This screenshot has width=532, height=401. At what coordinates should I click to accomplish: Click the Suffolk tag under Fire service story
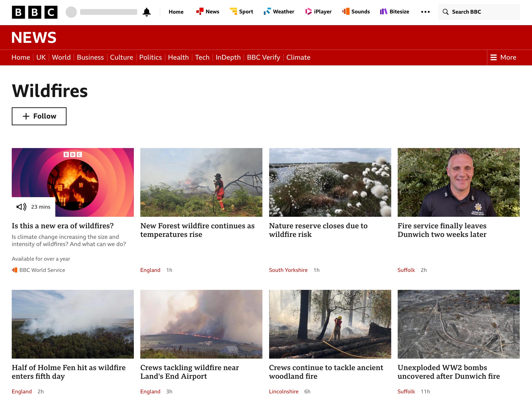(x=406, y=270)
